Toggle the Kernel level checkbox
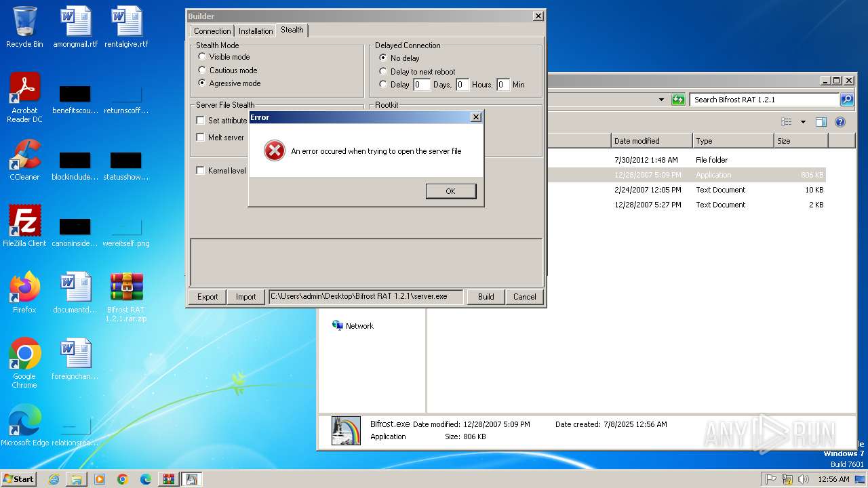The image size is (868, 488). pos(200,171)
